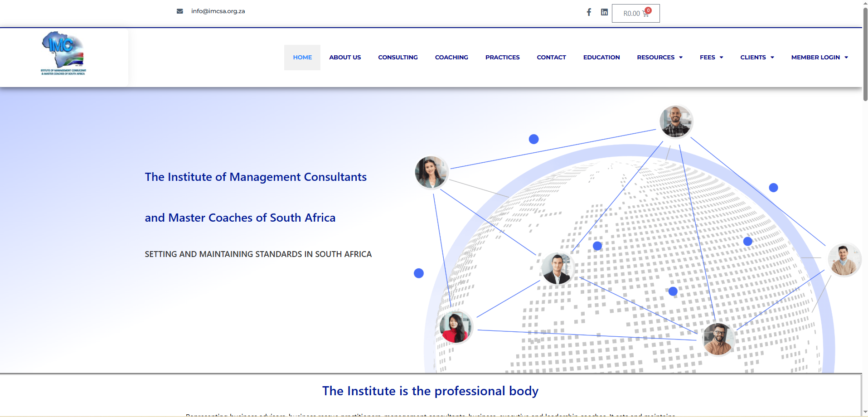Click "and Master Coaches of South Africa" text
The height and width of the screenshot is (417, 868).
point(240,218)
